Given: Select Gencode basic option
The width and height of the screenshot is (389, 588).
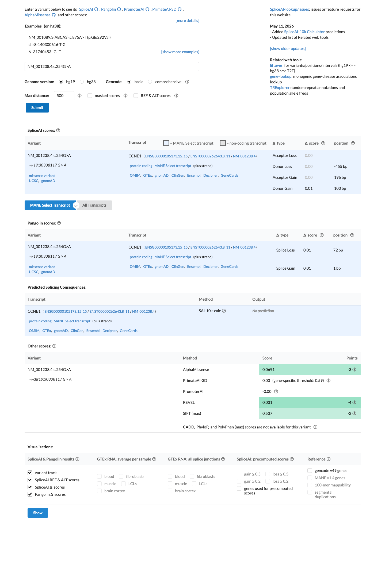Looking at the screenshot, I should pos(129,82).
